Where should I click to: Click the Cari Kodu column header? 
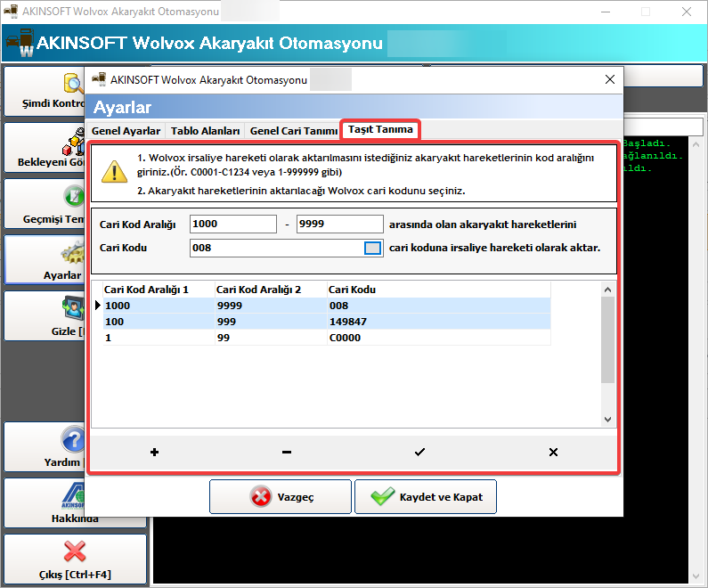(439, 290)
